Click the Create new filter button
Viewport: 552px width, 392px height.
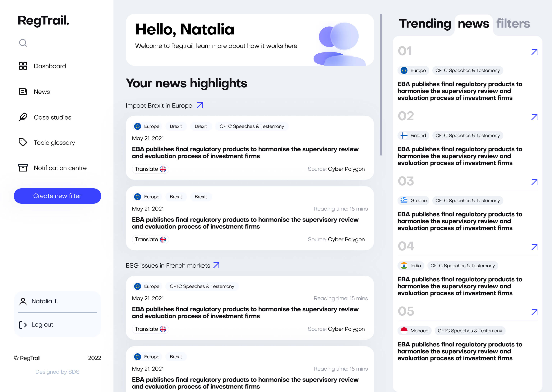[x=57, y=196]
